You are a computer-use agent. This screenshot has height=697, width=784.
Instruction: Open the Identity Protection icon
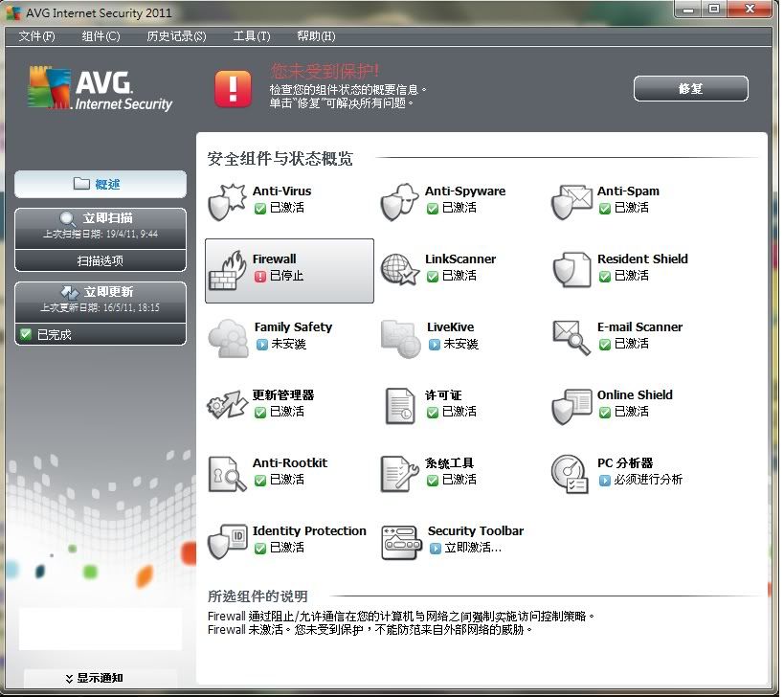tap(228, 540)
